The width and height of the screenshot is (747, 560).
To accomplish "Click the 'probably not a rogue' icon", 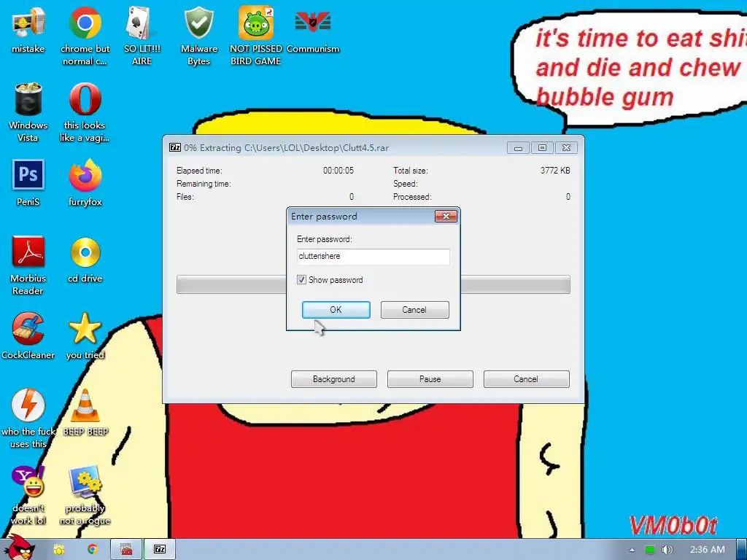I will (85, 495).
